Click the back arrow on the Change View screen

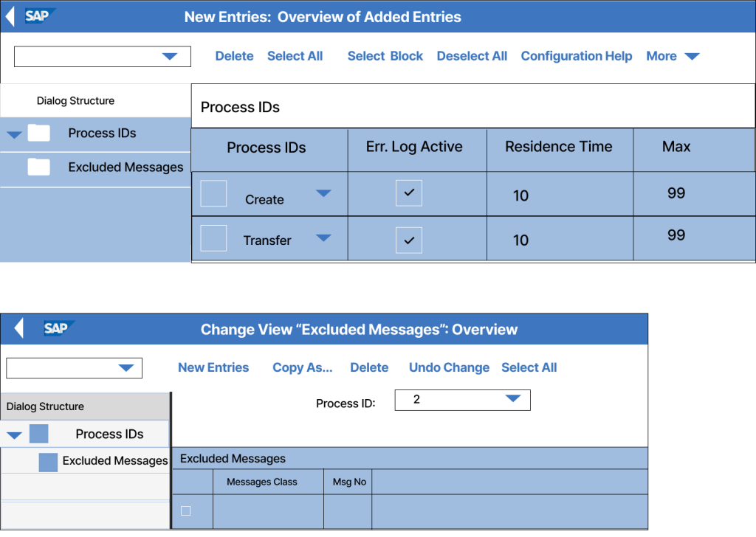[x=18, y=329]
